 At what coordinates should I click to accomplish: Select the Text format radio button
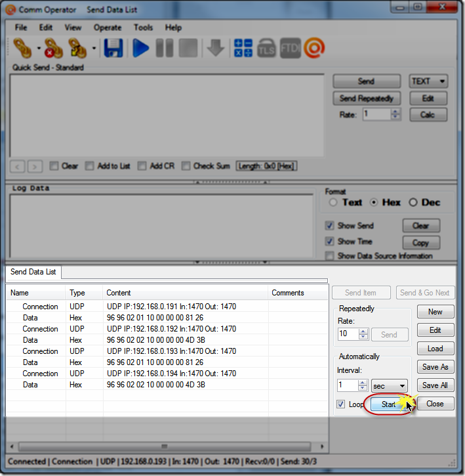(x=333, y=202)
